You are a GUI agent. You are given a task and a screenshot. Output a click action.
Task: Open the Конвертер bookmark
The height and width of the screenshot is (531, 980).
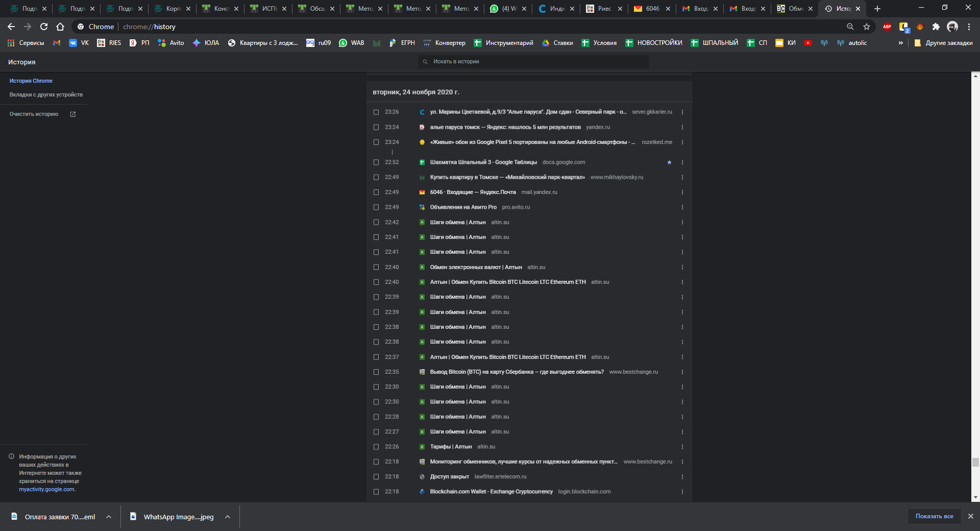click(x=444, y=43)
